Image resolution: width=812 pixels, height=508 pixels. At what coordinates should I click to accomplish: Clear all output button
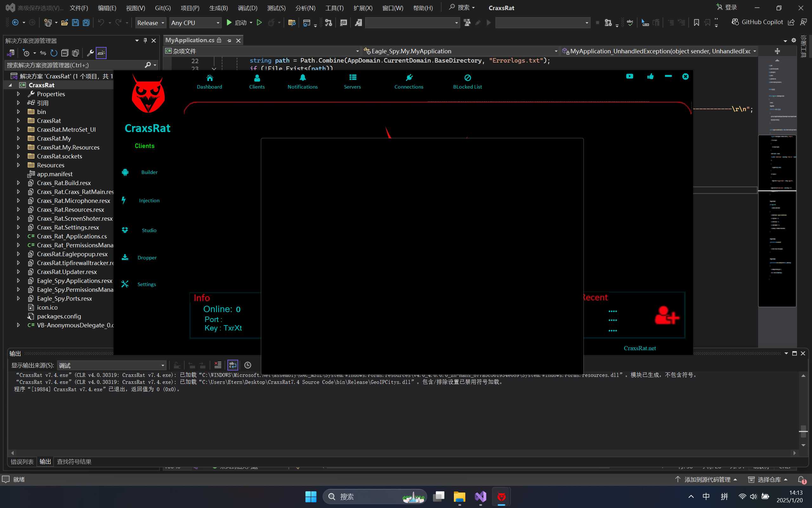[x=218, y=365]
